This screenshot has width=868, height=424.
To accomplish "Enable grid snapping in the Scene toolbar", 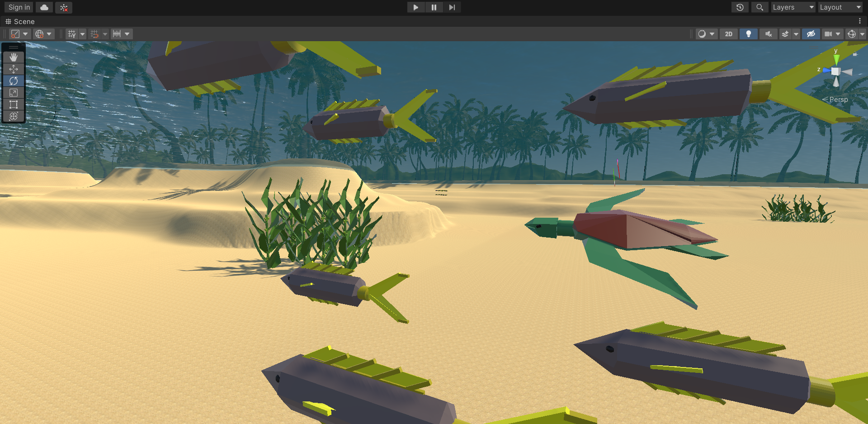I will (95, 34).
